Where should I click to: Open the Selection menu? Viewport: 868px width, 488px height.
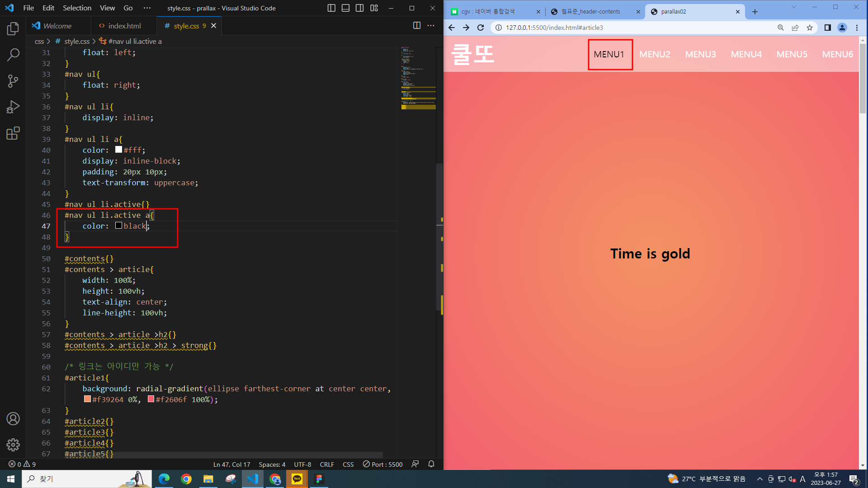point(77,8)
